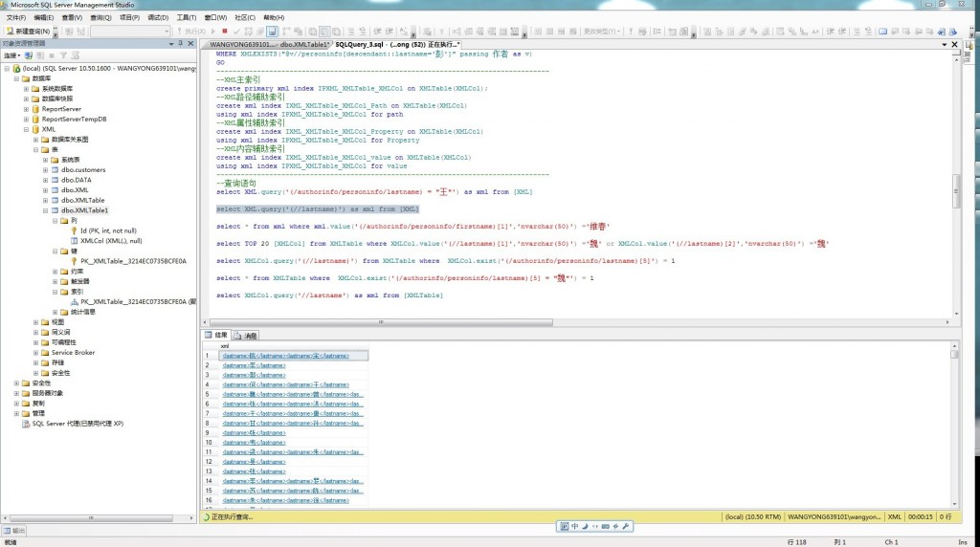Open the active files dropdown arrow at editor right

(x=945, y=44)
